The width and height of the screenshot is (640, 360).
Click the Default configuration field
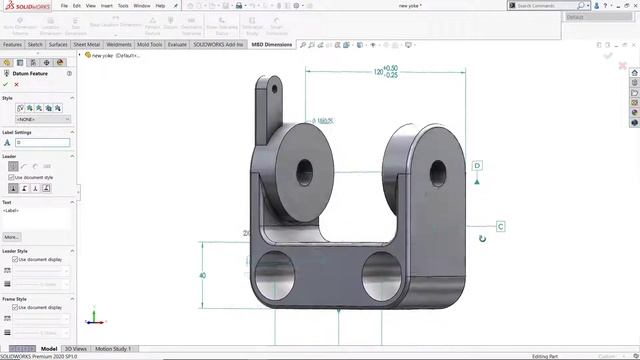click(599, 17)
